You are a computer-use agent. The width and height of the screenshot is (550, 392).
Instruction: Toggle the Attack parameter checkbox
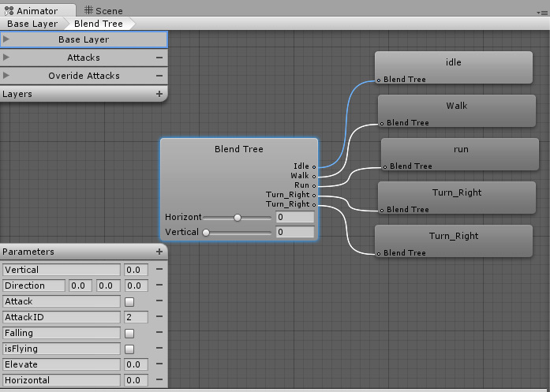[x=129, y=301]
